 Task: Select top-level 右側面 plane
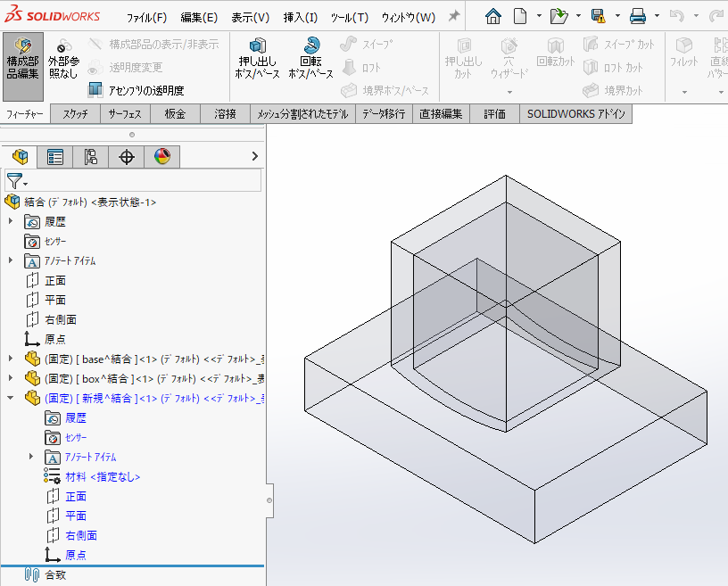tap(51, 319)
